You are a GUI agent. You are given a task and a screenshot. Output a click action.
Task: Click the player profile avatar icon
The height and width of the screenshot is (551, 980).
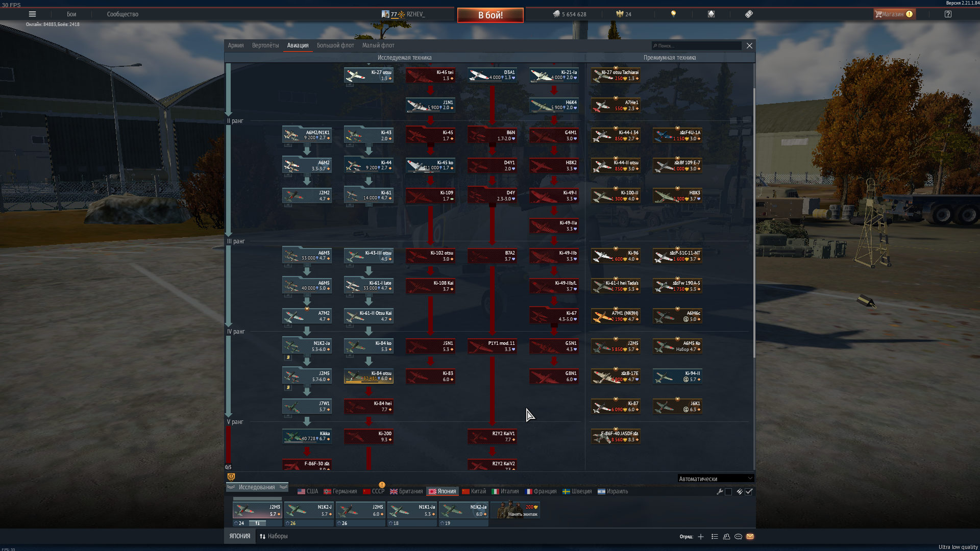[x=385, y=14]
